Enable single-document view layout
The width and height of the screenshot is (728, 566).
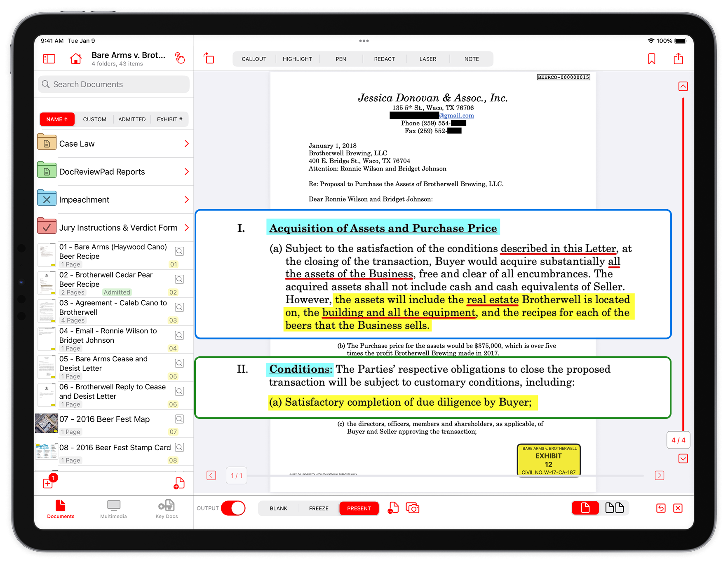(x=585, y=508)
